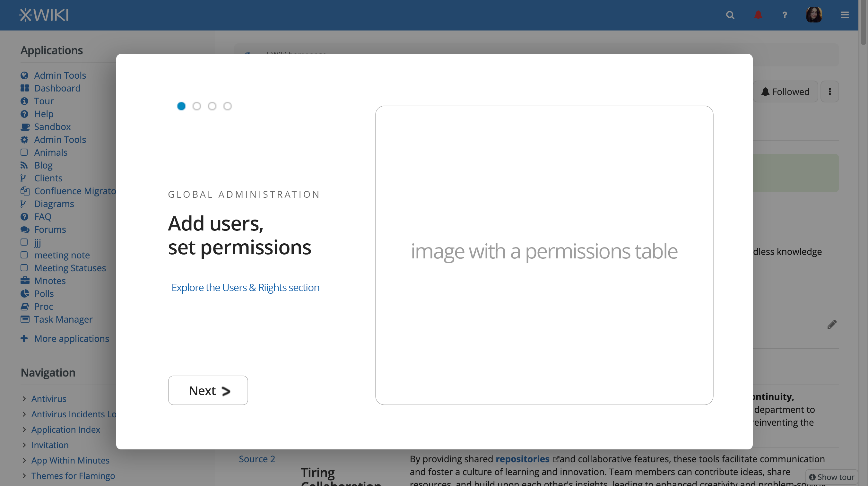Viewport: 868px width, 486px height.
Task: Open Task Manager in Applications list
Action: pyautogui.click(x=63, y=319)
